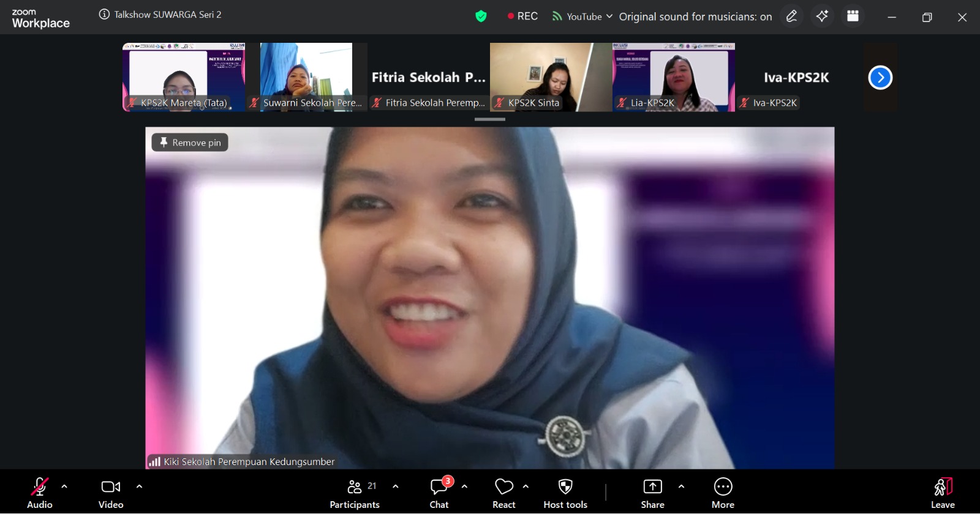Click the Share screen icon
Viewport: 980px width, 514px height.
pos(652,493)
